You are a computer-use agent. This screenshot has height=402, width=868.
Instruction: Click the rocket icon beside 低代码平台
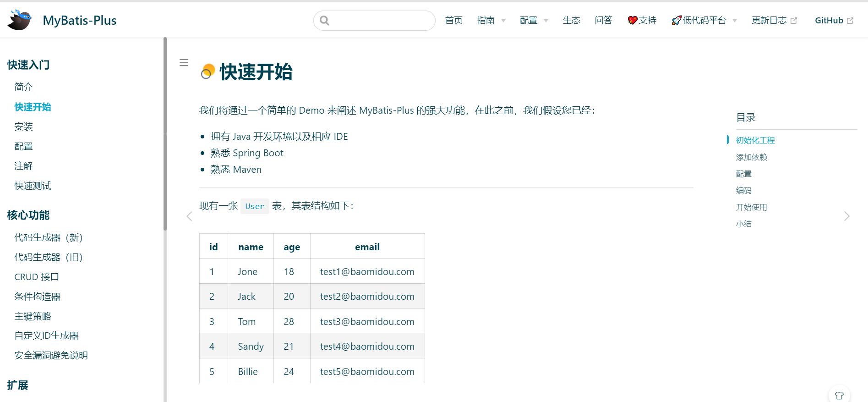tap(677, 21)
